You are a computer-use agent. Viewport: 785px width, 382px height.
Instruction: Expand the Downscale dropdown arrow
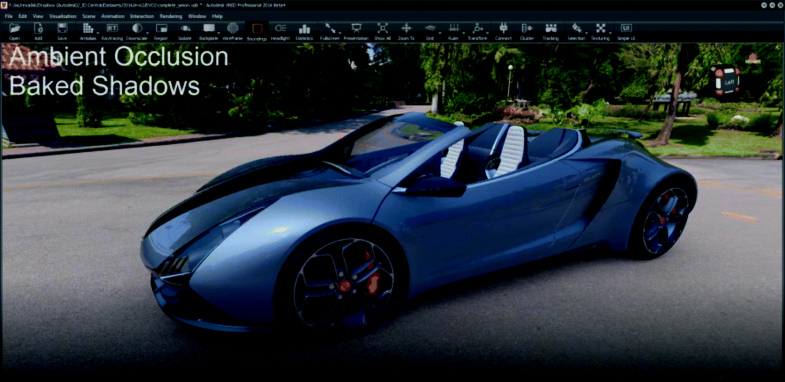[147, 33]
